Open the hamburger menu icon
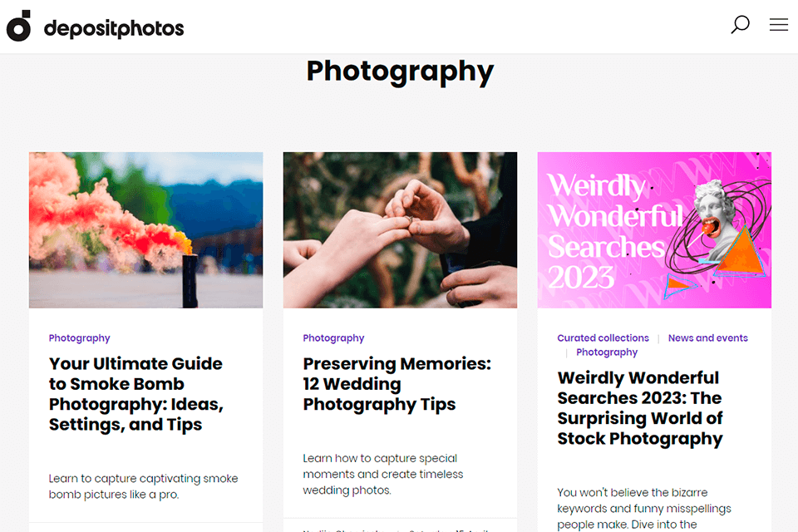 (779, 24)
